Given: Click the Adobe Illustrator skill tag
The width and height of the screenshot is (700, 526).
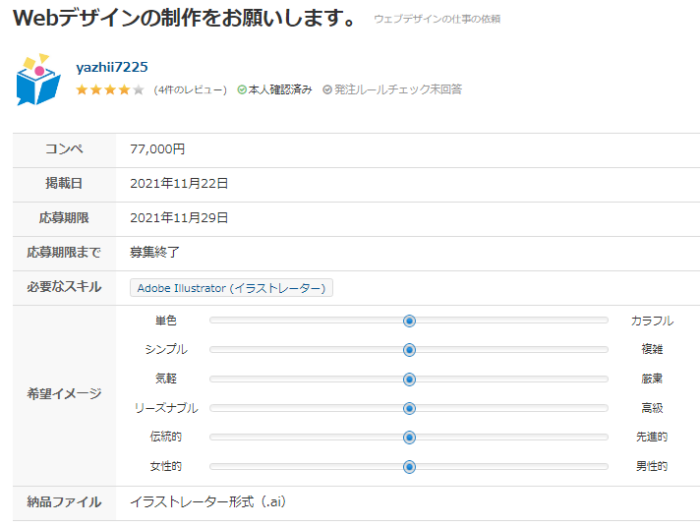Looking at the screenshot, I should click(x=231, y=288).
